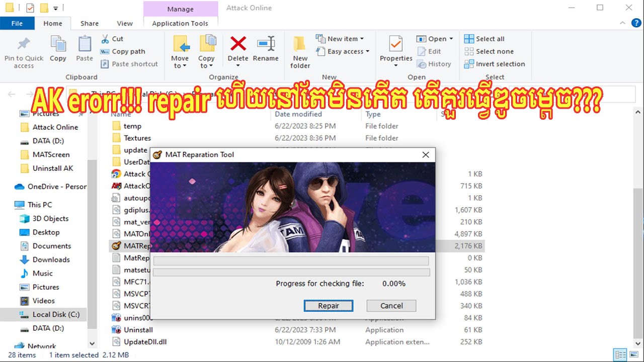
Task: Select Attack Online in navigation pane
Action: (x=49, y=127)
